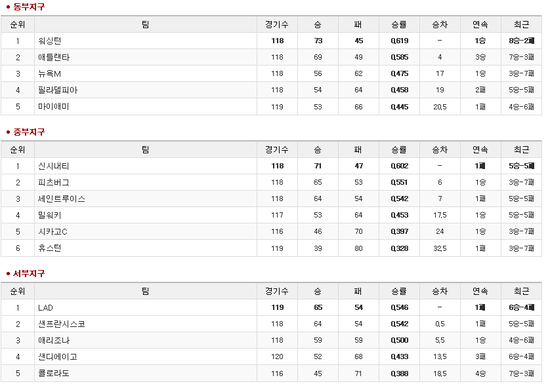This screenshot has height=384, width=550.
Task: Click the 필라델피아 team name
Action: pos(58,90)
